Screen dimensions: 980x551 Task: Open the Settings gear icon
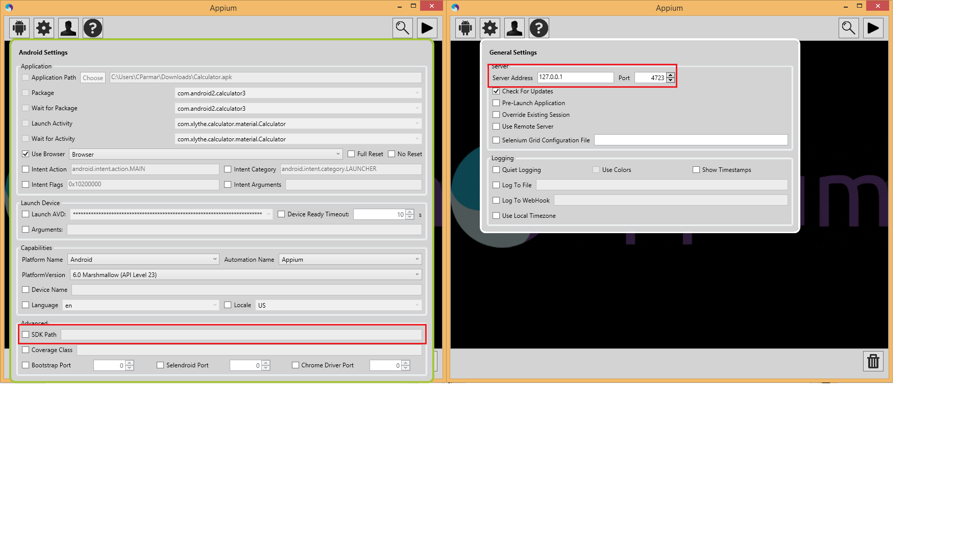tap(44, 28)
